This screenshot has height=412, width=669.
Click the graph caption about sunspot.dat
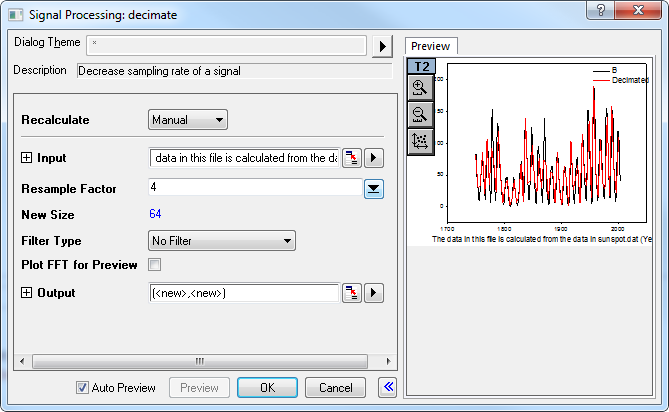(542, 239)
